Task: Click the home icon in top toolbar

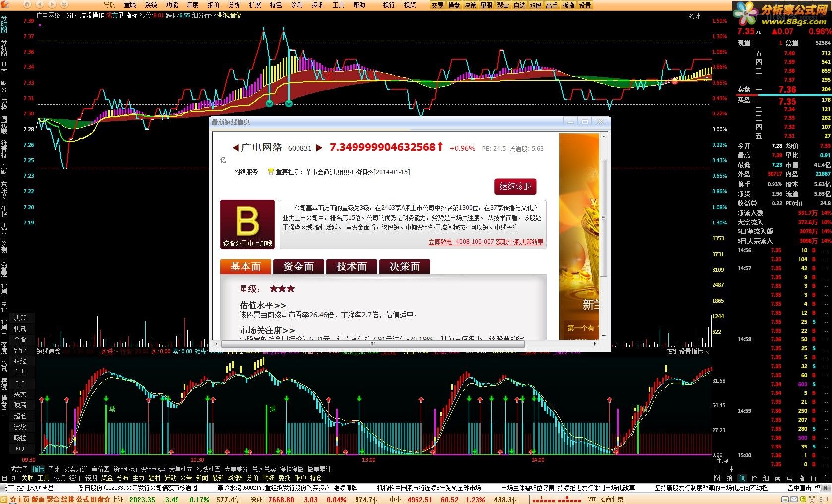Action: click(27, 5)
